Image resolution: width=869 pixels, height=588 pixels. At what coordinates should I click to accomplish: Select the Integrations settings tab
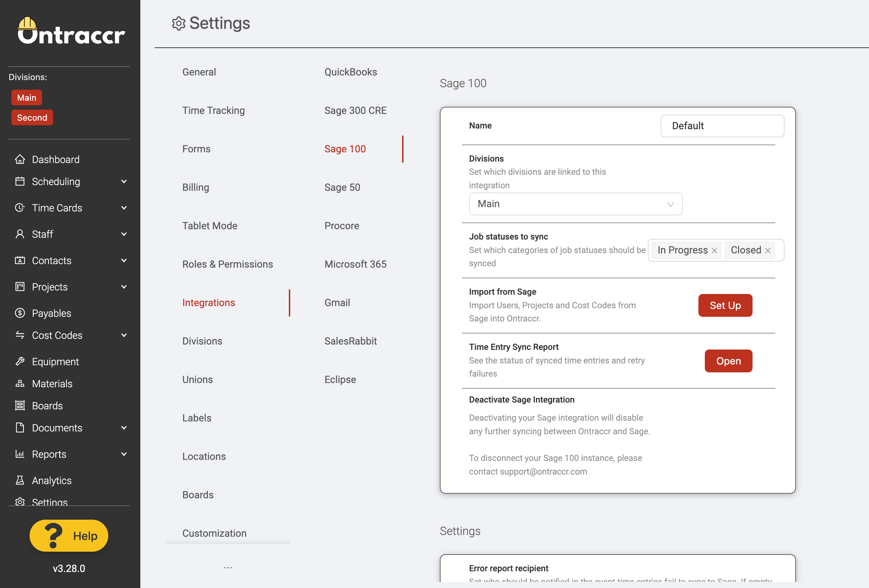pyautogui.click(x=209, y=303)
